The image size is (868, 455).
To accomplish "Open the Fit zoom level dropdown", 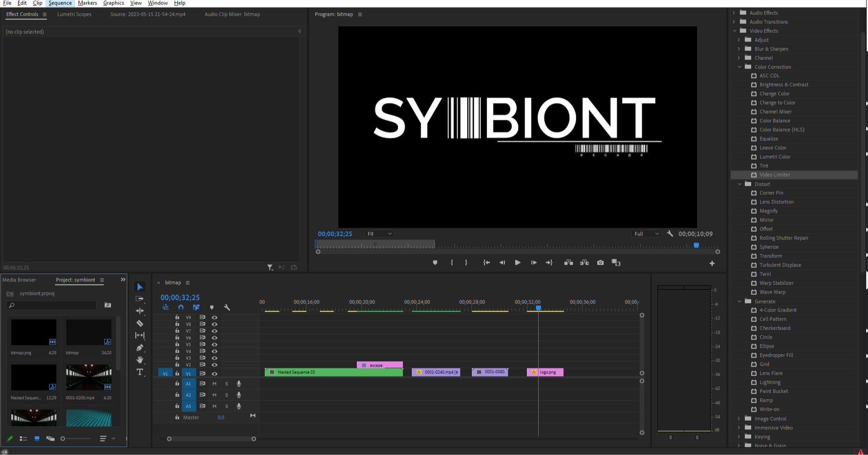I will click(x=379, y=234).
